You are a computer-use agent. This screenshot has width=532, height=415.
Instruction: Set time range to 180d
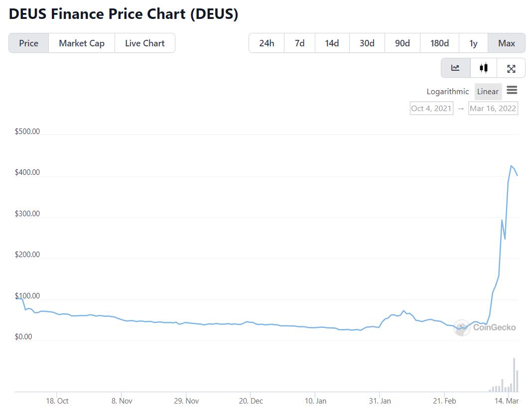tap(439, 43)
